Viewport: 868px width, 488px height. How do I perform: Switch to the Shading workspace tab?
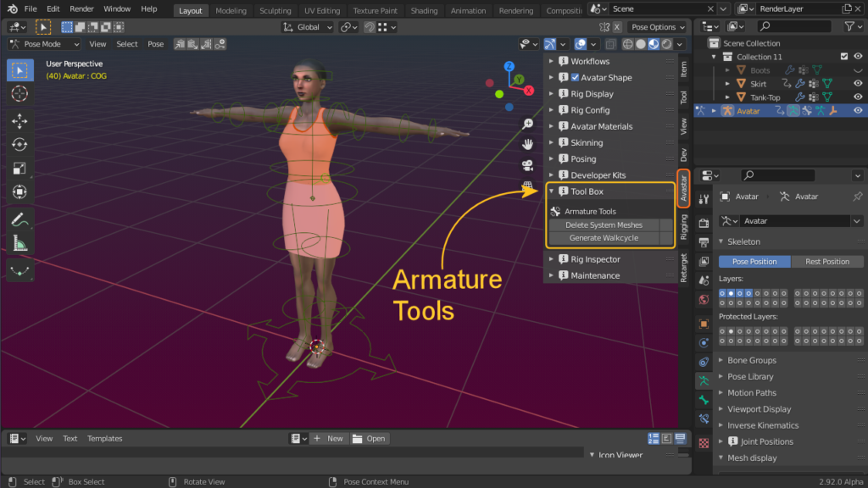pyautogui.click(x=424, y=11)
